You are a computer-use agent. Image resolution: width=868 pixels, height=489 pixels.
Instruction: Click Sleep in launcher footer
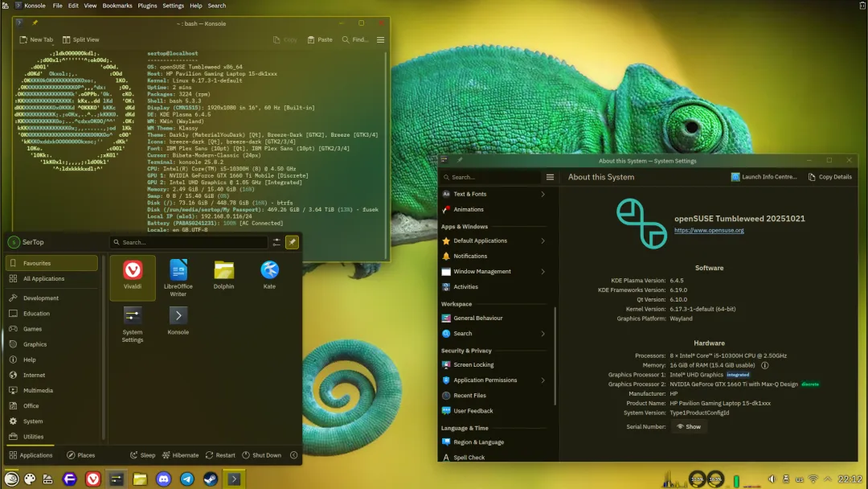click(143, 455)
